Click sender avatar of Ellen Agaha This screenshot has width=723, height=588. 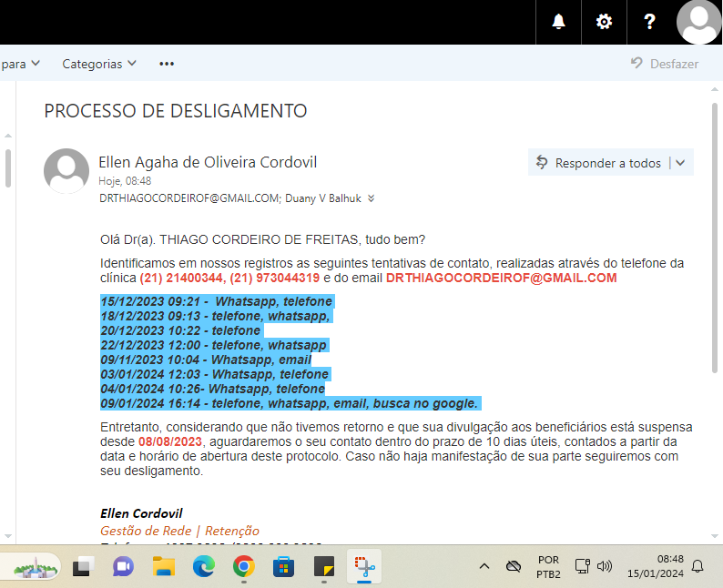coord(66,170)
